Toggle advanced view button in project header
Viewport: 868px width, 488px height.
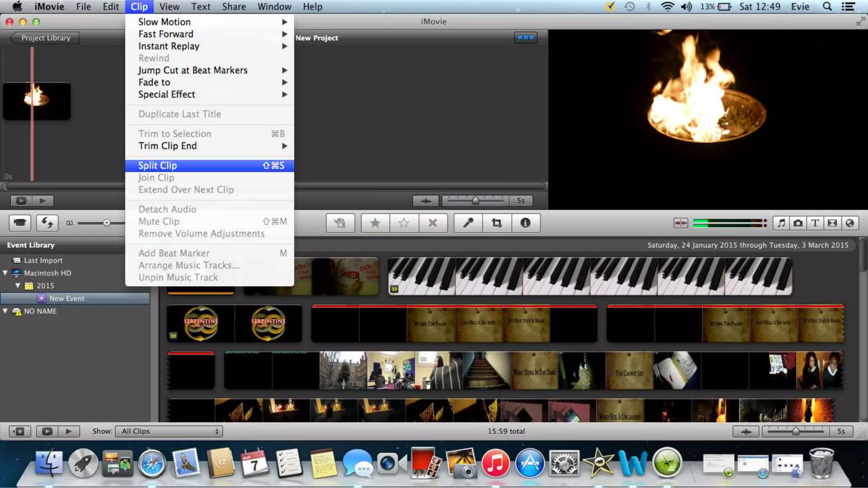tap(526, 38)
